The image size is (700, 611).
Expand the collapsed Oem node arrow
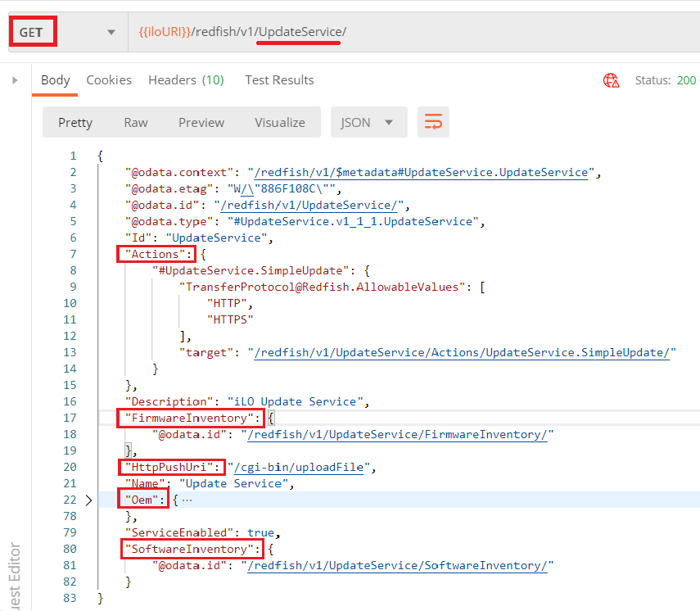point(89,500)
